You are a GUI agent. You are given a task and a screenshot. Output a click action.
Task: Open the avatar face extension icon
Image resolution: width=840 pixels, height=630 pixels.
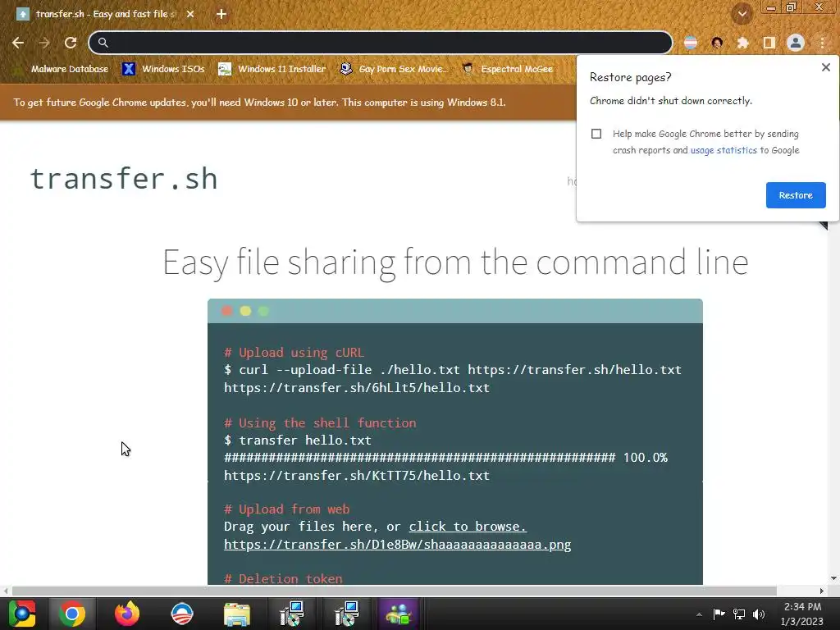717,43
